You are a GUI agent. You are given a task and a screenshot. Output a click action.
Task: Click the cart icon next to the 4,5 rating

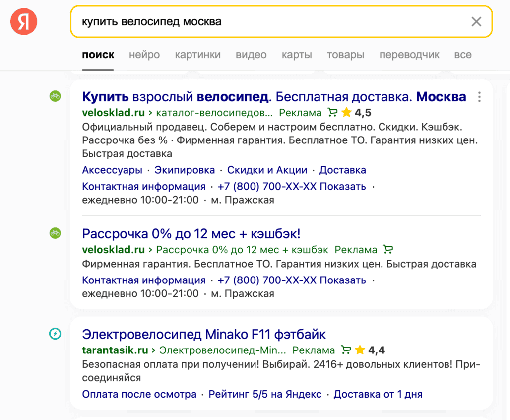click(332, 112)
